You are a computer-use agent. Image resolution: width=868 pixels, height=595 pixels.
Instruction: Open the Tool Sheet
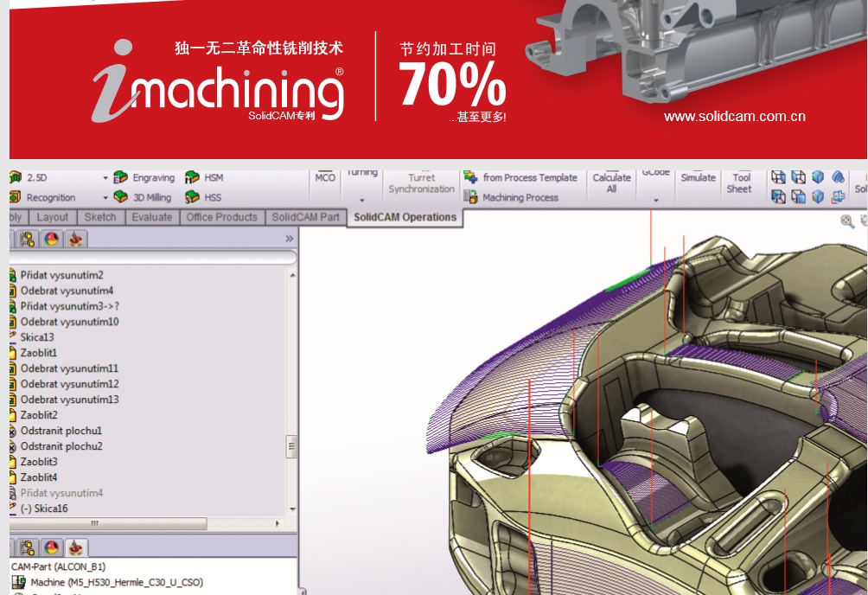(x=739, y=183)
